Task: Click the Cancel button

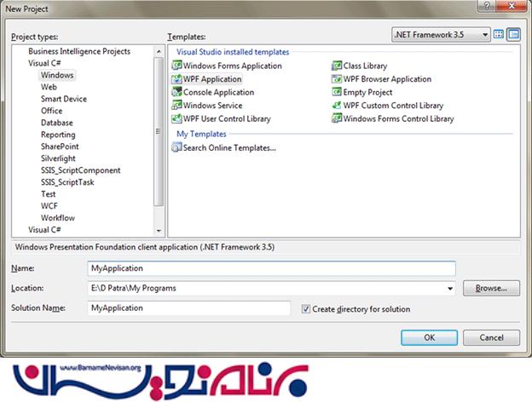Action: click(491, 337)
